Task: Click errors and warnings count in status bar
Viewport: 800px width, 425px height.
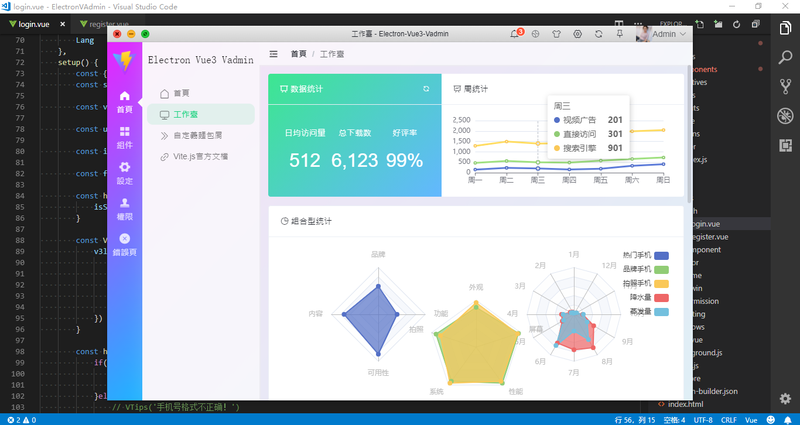Action: pos(21,420)
